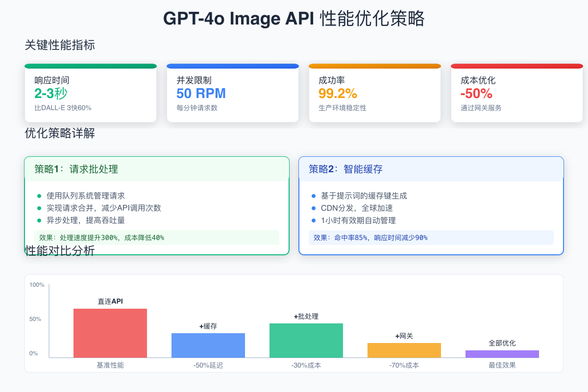Click the blue accent bar on 并发限制 card

(x=233, y=65)
